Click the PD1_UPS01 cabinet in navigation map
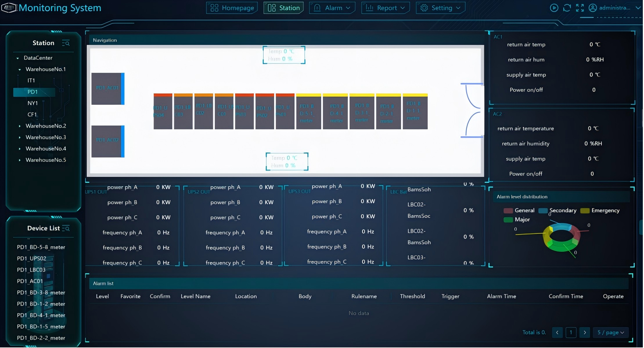The image size is (644, 348). tap(285, 112)
